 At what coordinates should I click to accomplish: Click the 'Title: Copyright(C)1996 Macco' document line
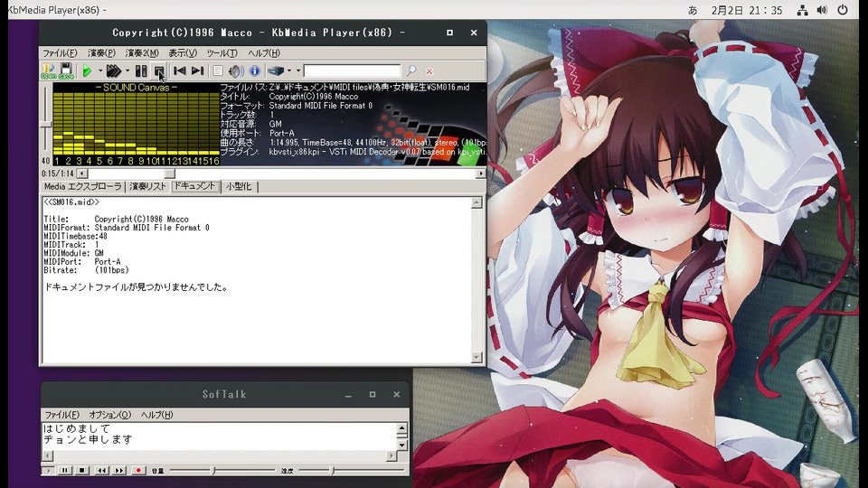coord(117,219)
